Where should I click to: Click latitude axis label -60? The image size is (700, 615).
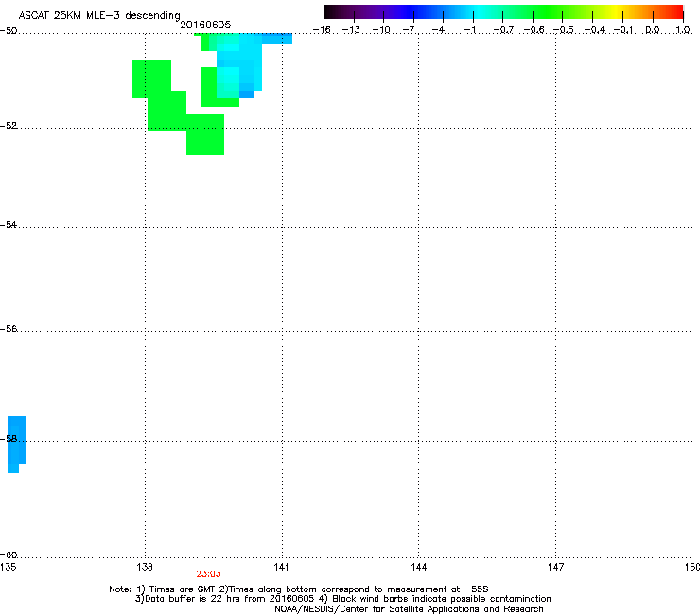[x=9, y=554]
